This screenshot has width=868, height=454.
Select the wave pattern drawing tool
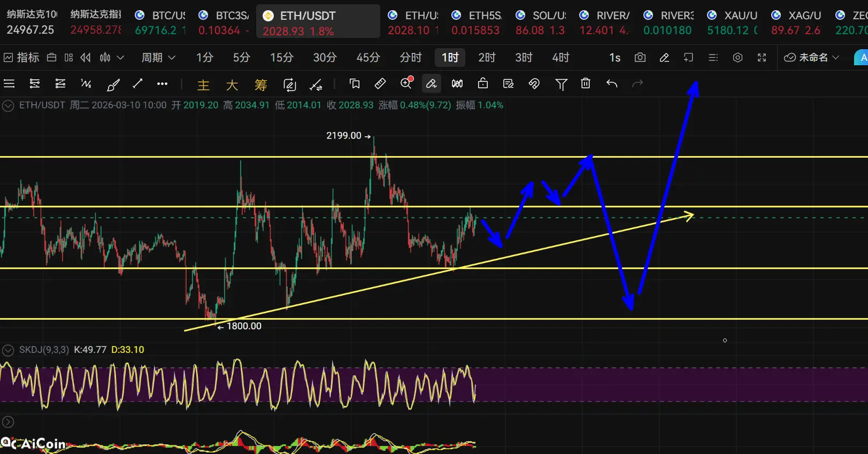(x=86, y=83)
